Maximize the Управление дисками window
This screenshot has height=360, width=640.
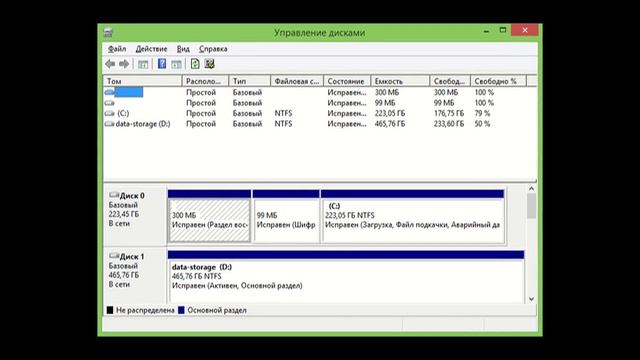[503, 30]
